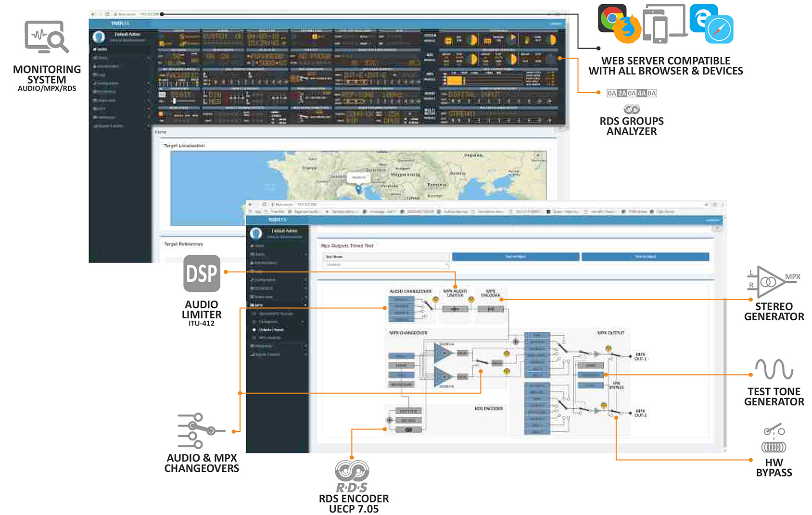
Task: Expand the Changeover submenu item chevron
Action: tap(303, 322)
